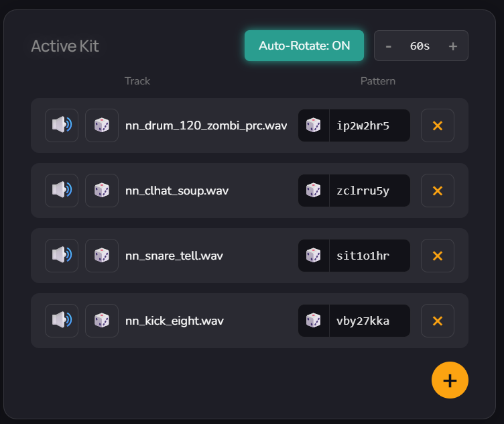The height and width of the screenshot is (424, 504).
Task: Randomize the nn_snare_tell.wav sample
Action: coord(102,256)
